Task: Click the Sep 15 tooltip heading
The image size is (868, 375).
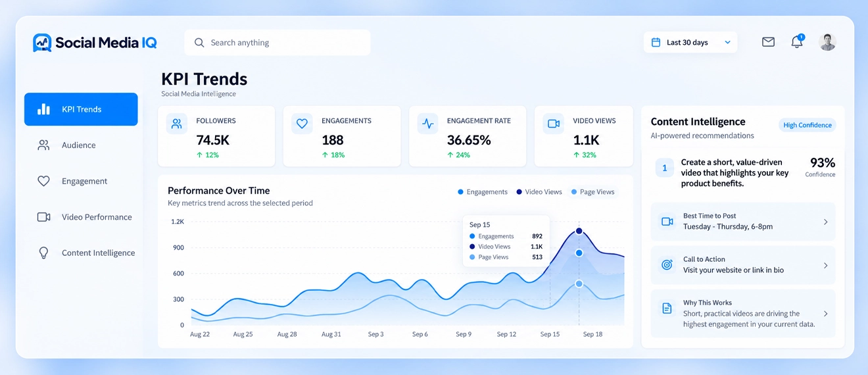Action: coord(479,225)
